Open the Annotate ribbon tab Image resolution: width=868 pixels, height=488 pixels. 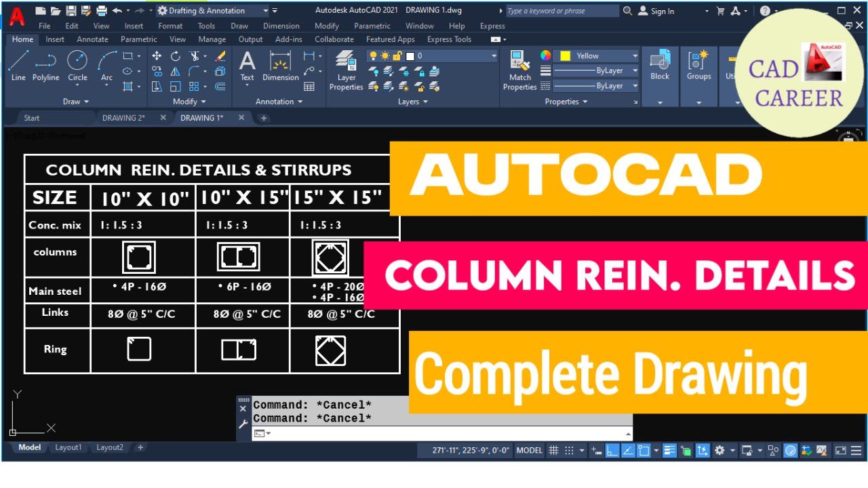click(x=92, y=39)
